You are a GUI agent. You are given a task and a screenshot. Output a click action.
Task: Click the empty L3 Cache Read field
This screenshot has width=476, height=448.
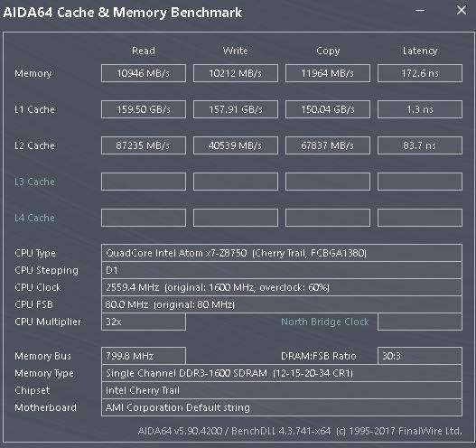pos(144,182)
